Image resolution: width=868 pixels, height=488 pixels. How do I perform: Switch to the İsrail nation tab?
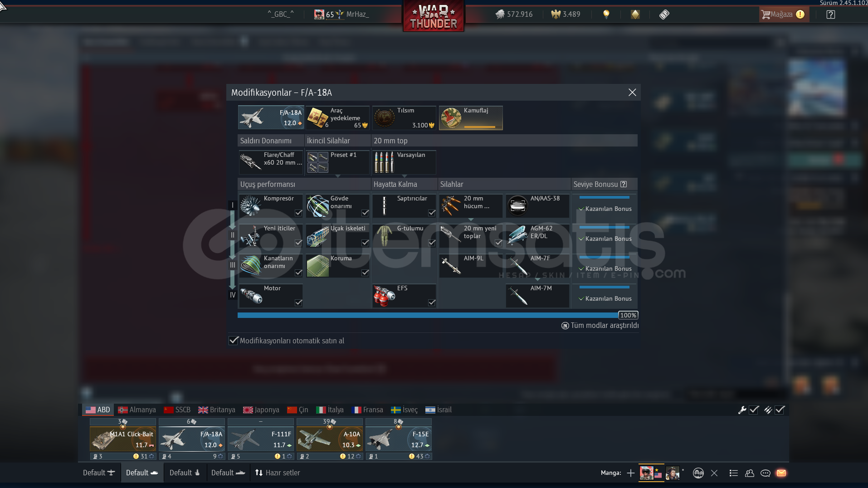[x=439, y=410]
